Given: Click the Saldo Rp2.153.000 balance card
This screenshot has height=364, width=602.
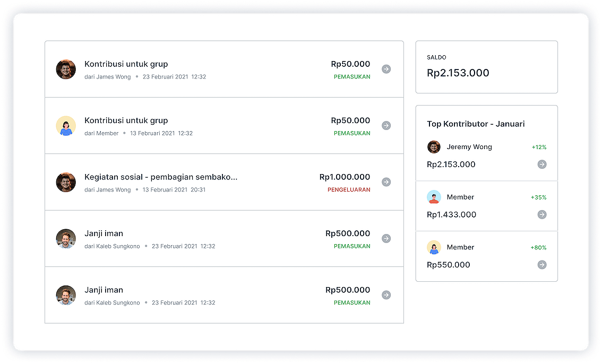Looking at the screenshot, I should 486,67.
